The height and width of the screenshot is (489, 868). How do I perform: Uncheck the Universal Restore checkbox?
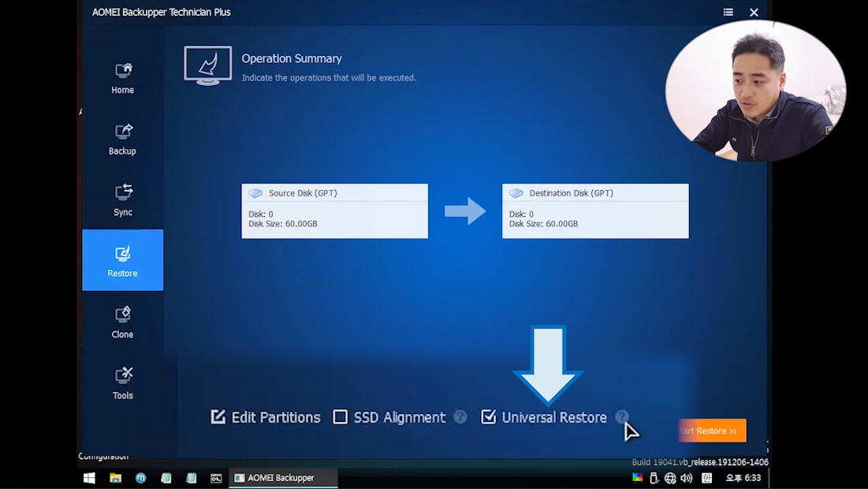488,416
